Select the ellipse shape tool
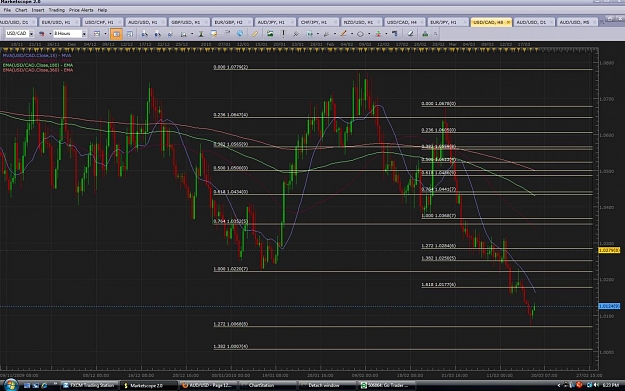Viewport: 625px width, 391px height. point(360,34)
